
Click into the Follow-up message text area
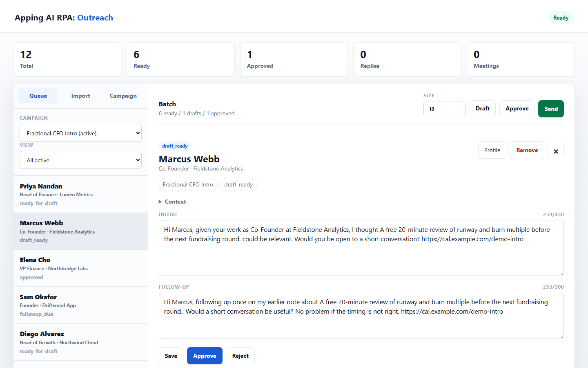[361, 316]
